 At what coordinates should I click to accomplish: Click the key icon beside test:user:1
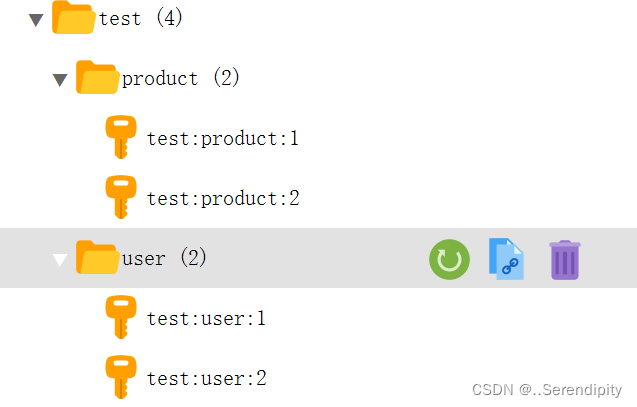[x=121, y=317]
